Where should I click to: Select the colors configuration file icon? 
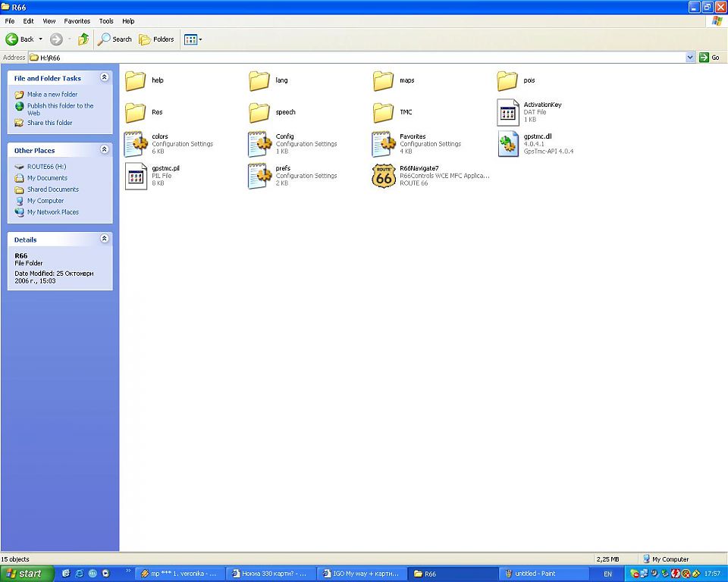point(136,144)
